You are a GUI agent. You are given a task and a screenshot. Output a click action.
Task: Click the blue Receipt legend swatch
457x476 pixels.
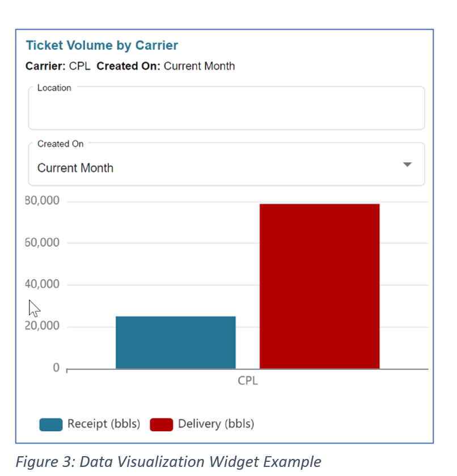pos(50,424)
